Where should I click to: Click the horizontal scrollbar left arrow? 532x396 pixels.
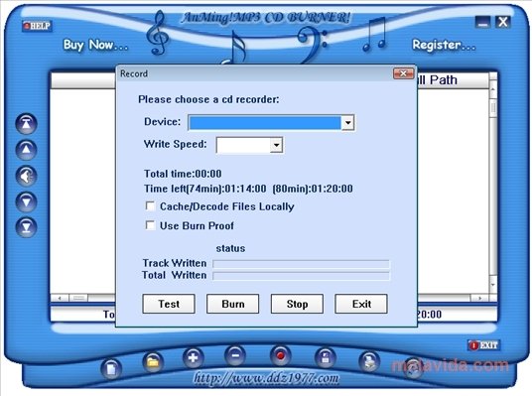pyautogui.click(x=60, y=298)
